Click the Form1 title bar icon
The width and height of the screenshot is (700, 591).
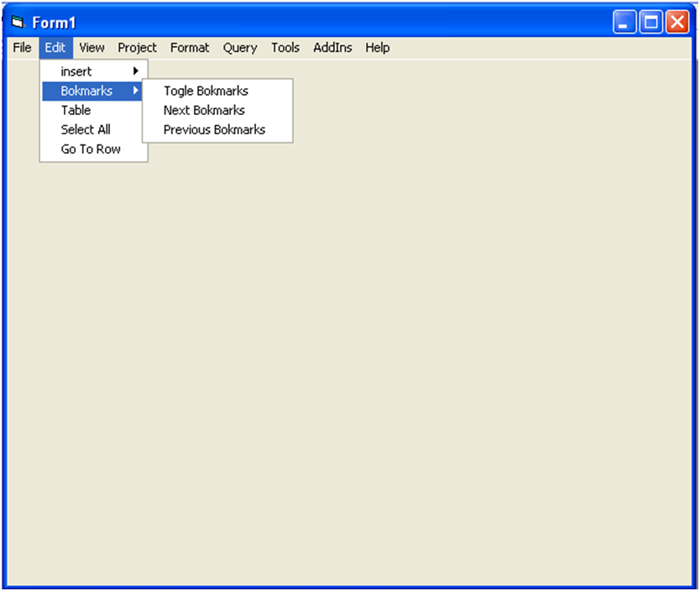point(18,22)
